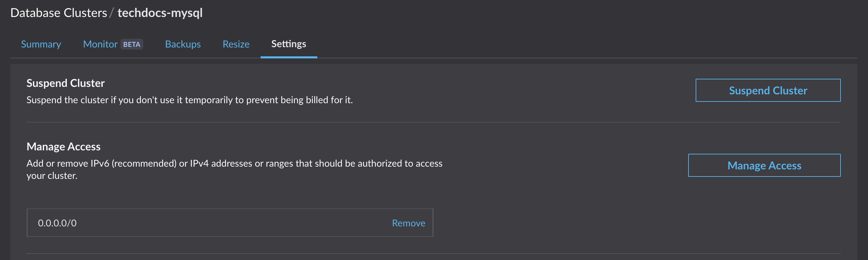This screenshot has width=868, height=260.
Task: Open the Monitor BETA tab
Action: [100, 44]
